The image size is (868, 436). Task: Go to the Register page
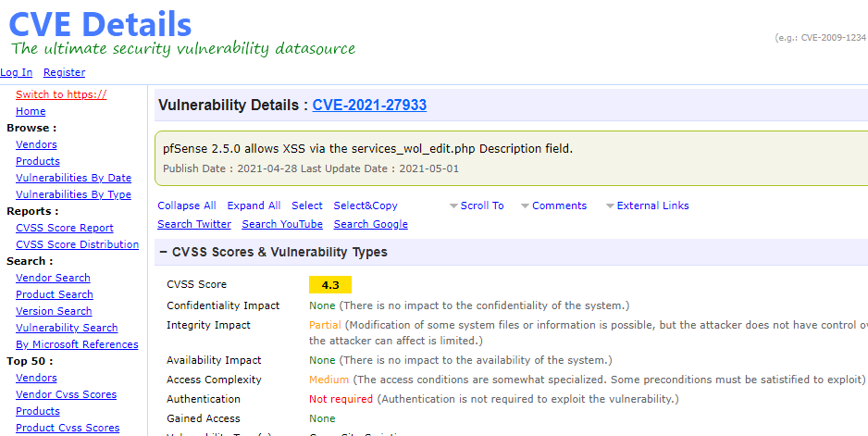pos(64,72)
